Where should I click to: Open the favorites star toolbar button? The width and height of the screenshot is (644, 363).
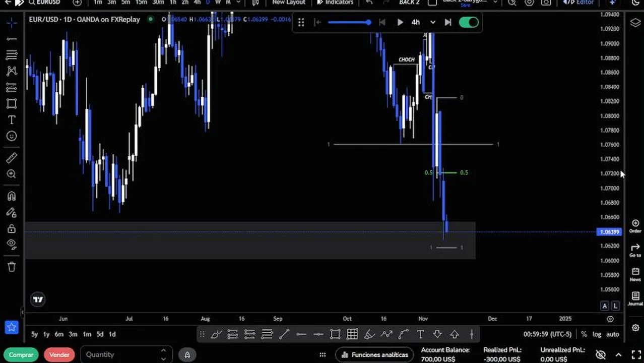(12, 327)
